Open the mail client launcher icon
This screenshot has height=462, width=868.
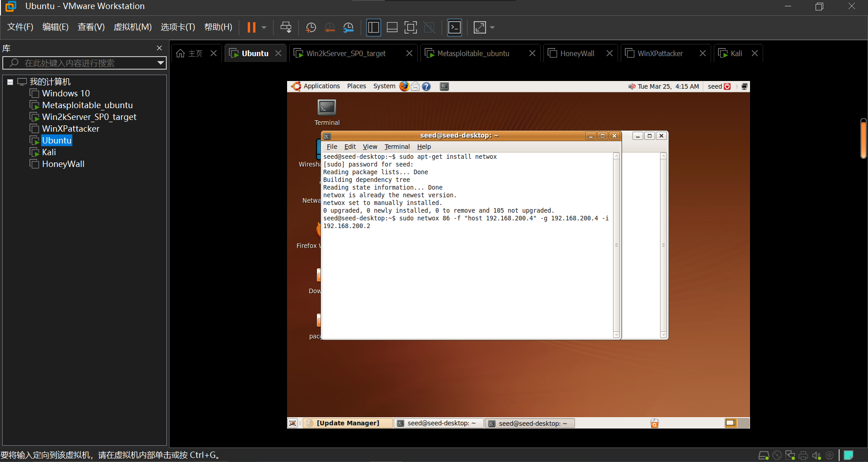(415, 86)
